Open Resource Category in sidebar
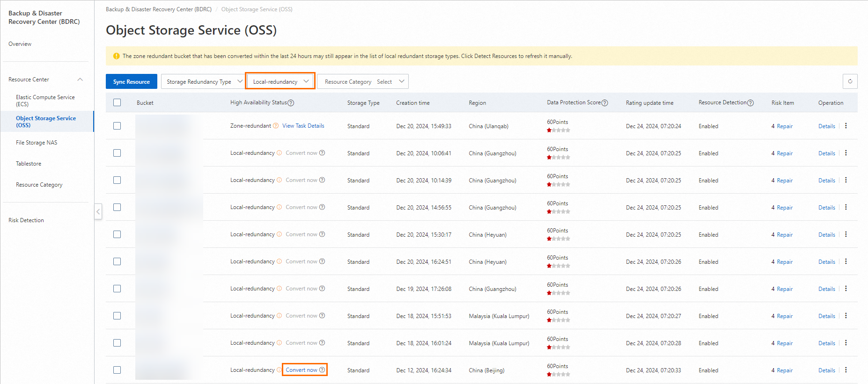The width and height of the screenshot is (868, 384). 39,185
